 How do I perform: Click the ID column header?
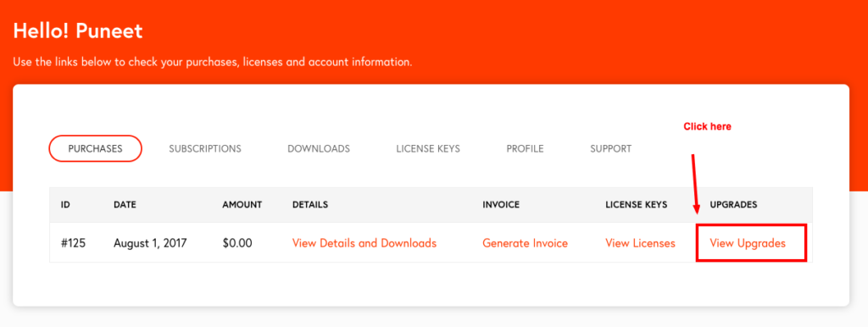click(65, 205)
